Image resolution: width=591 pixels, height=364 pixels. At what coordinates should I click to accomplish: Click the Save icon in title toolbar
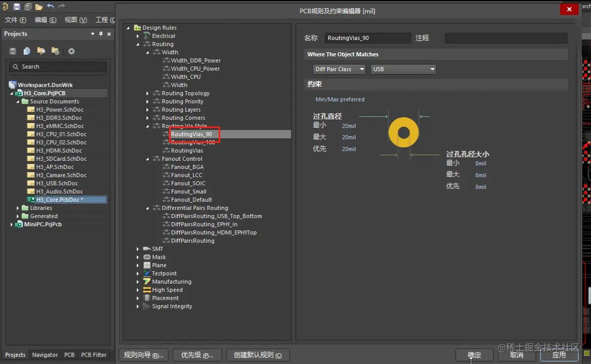(x=16, y=7)
